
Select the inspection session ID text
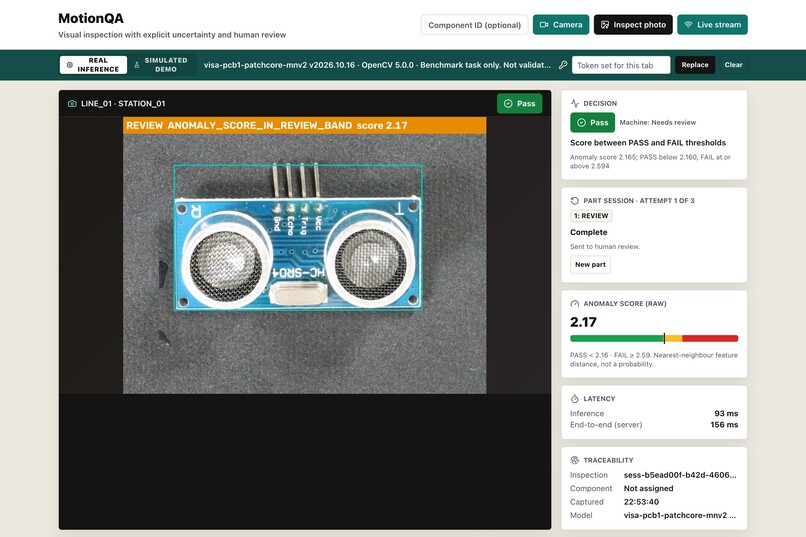point(680,475)
